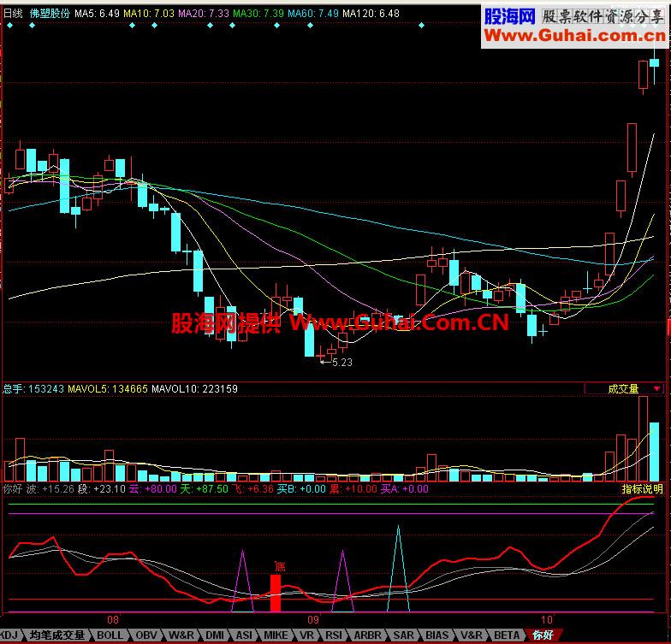
Task: Click the 飞: +6.36 indicator value
Action: pyautogui.click(x=252, y=489)
